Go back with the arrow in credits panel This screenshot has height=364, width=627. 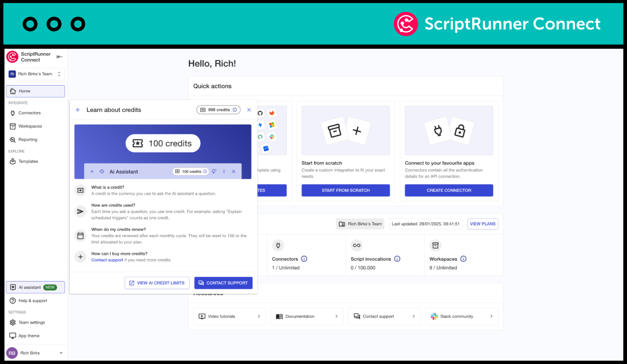[78, 110]
